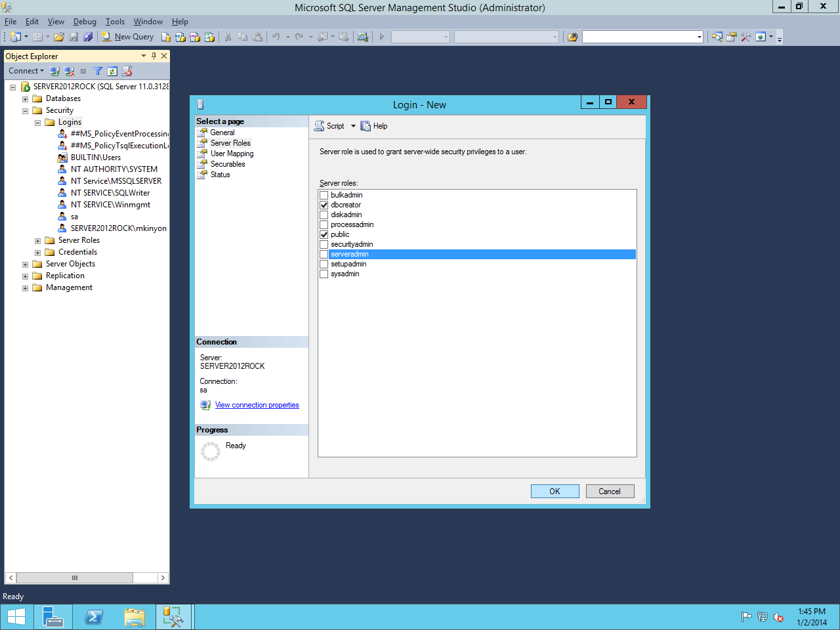Open the Edit menu
Screen dimensions: 840x630
click(32, 22)
